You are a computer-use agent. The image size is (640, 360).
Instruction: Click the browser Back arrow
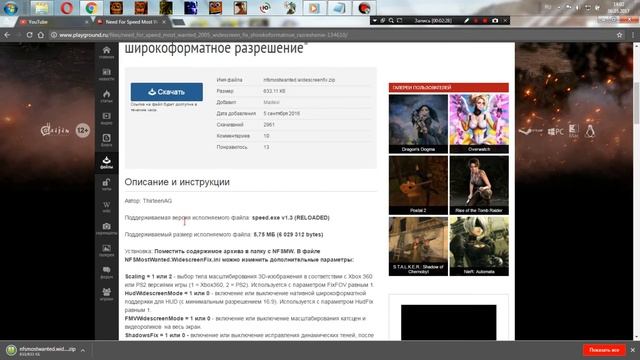[x=7, y=35]
